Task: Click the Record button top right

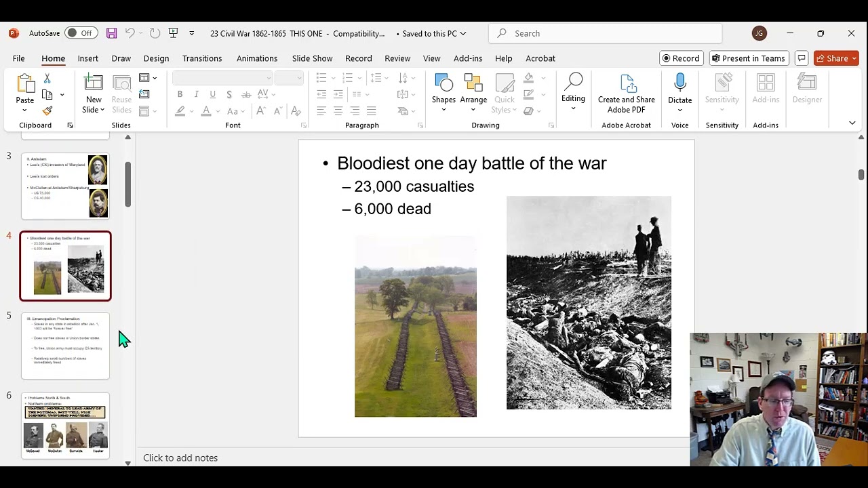Action: point(681,58)
